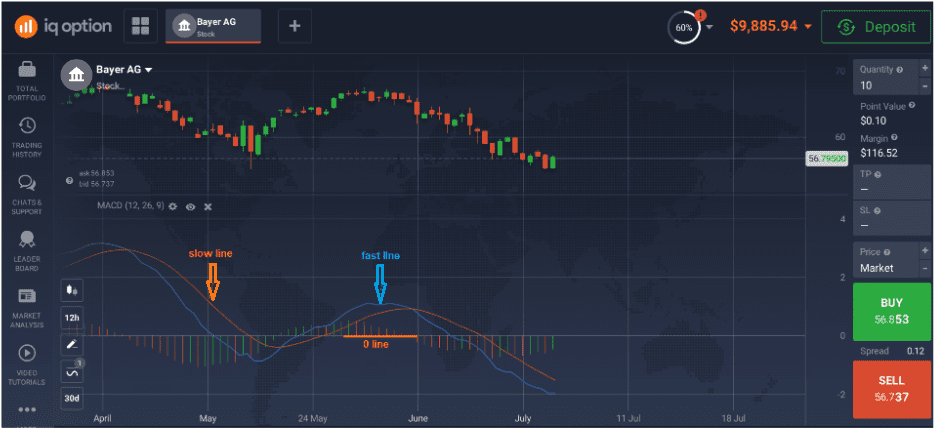Add a new asset tab with plus
Viewport: 934px width, 429px height.
click(x=295, y=26)
